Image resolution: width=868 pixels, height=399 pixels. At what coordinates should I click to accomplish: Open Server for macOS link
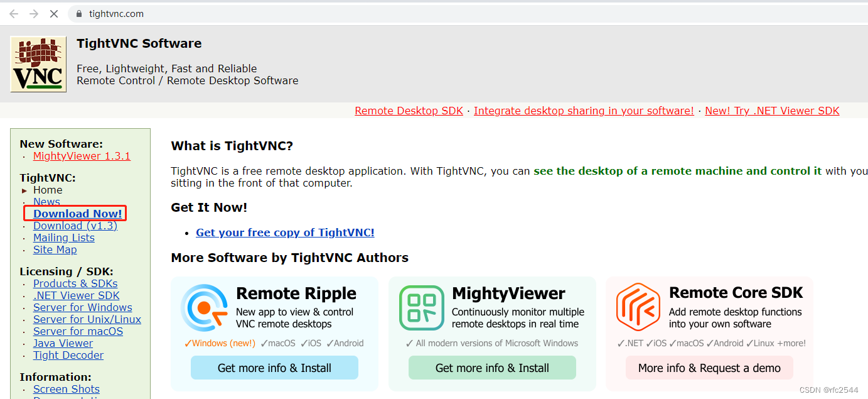78,331
